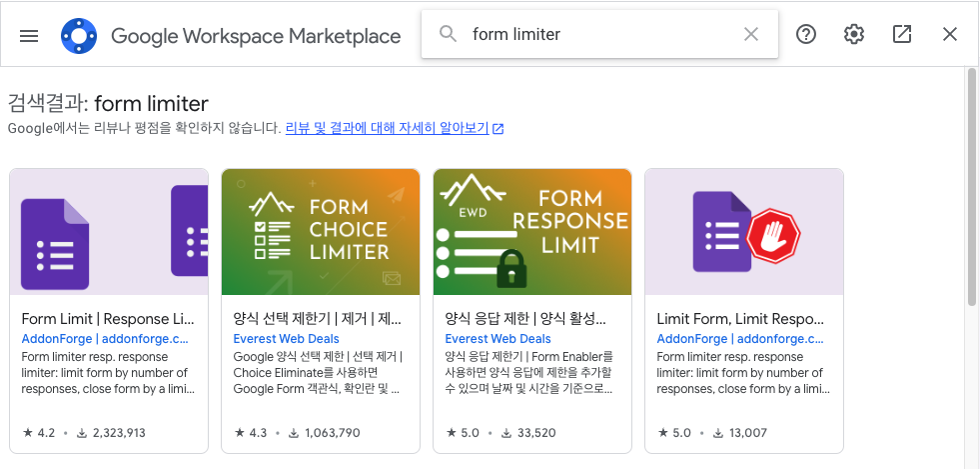Clear the search field with the X
The image size is (980, 469).
tap(750, 34)
